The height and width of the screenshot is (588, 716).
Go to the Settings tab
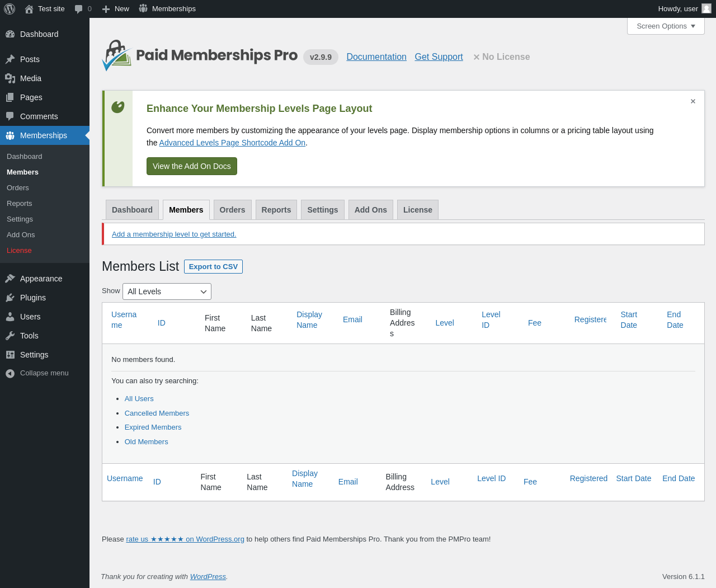point(323,210)
